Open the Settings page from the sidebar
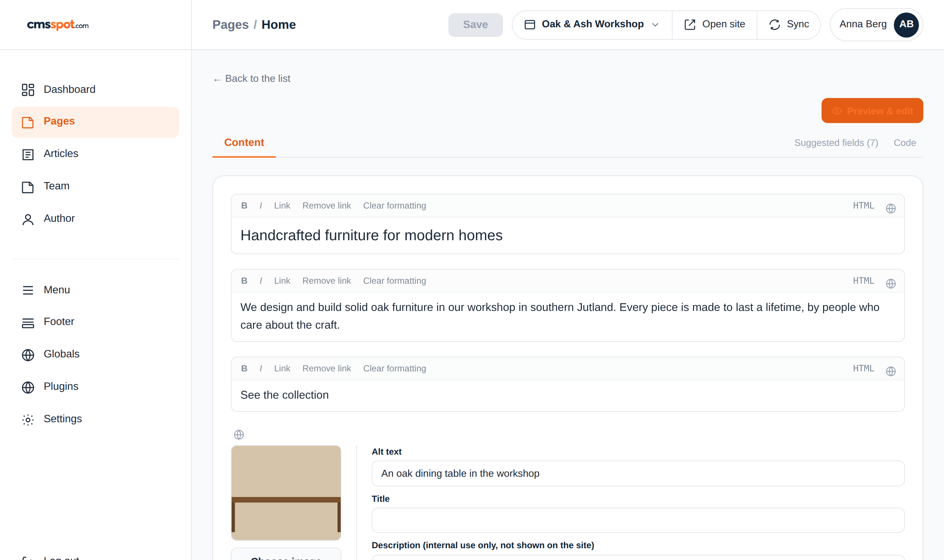The width and height of the screenshot is (944, 560). pyautogui.click(x=96, y=419)
